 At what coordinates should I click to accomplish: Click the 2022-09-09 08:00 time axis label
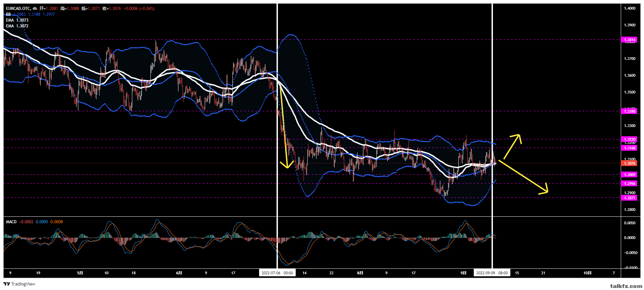tap(492, 273)
